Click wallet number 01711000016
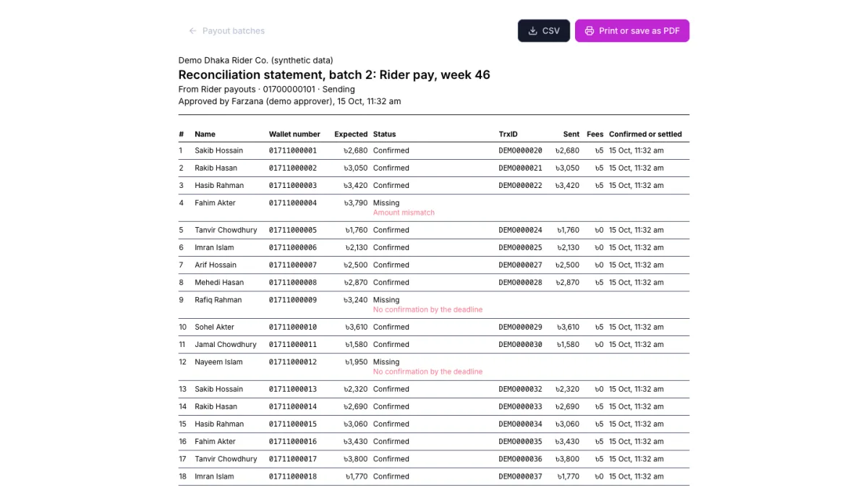Screen dimensions: 868x488 293,442
